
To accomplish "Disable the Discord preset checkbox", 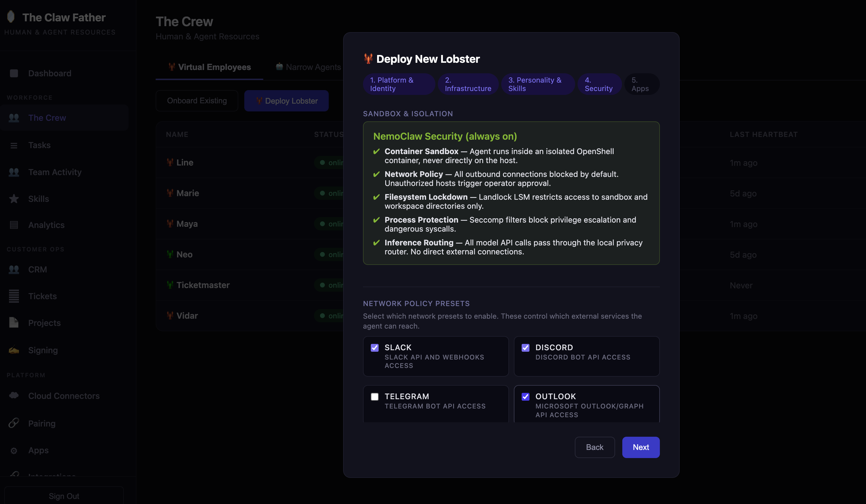I will coord(525,348).
